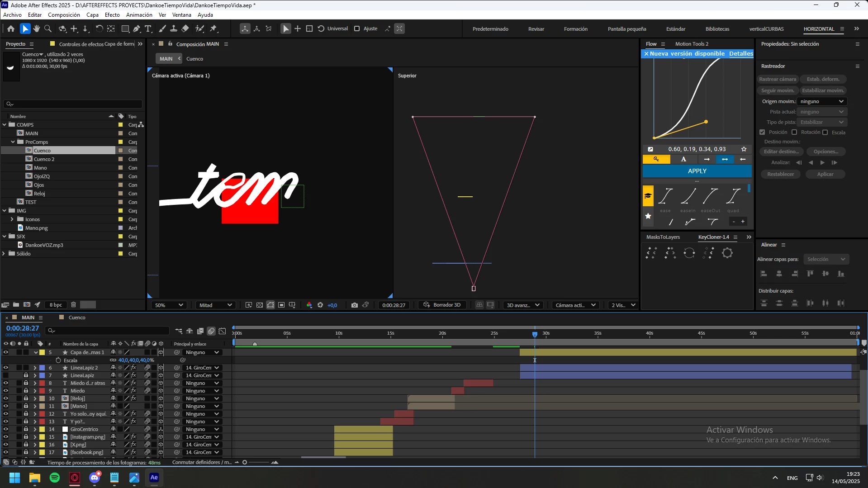The height and width of the screenshot is (488, 868).
Task: Click the Home icon in the toolbar
Action: [11, 28]
